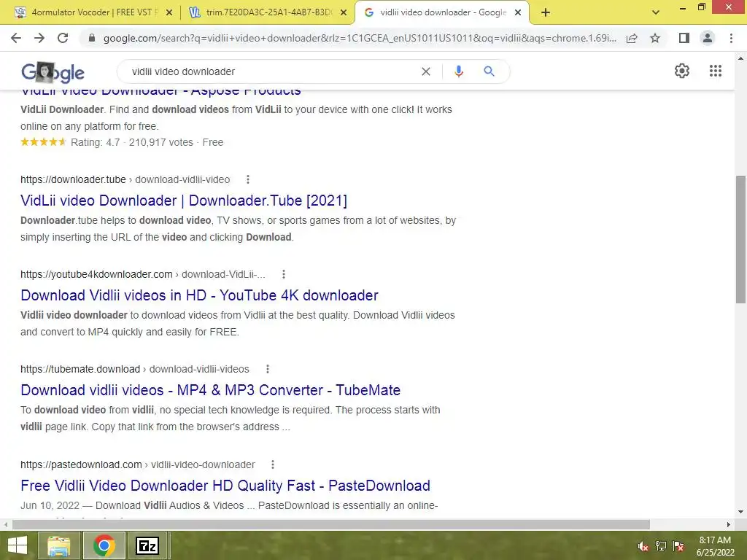747x560 pixels.
Task: Click the scrollbar down arrow
Action: (740, 513)
